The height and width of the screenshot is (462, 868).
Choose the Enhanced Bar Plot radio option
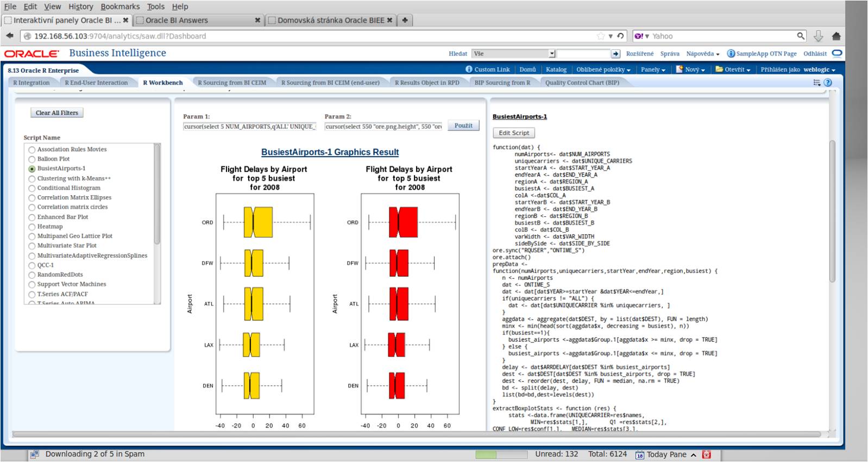click(32, 217)
